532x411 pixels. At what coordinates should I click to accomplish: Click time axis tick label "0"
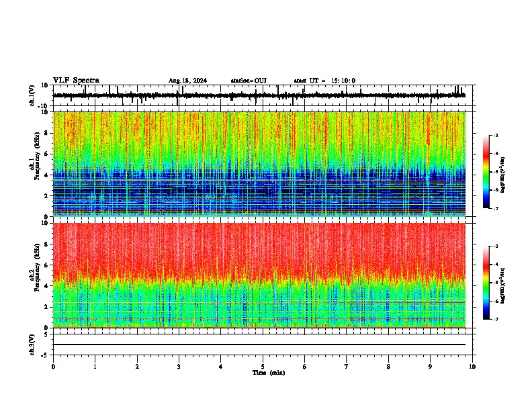[53, 367]
